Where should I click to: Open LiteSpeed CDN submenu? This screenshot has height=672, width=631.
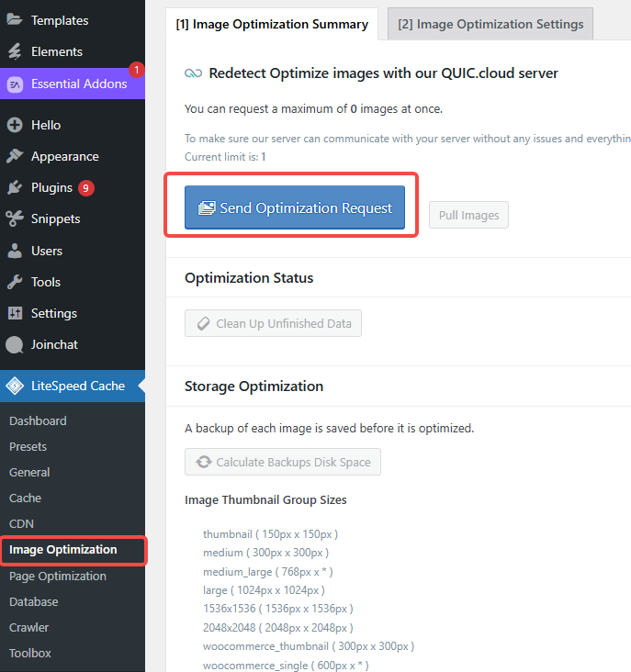tap(21, 523)
